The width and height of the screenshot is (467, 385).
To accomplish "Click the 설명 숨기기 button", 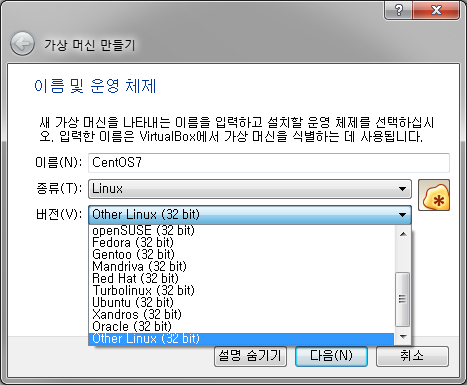I will tap(250, 356).
